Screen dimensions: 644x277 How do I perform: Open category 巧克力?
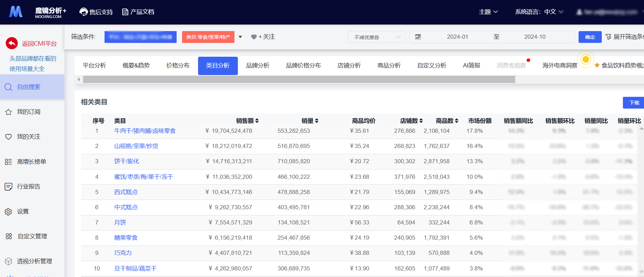pos(123,253)
